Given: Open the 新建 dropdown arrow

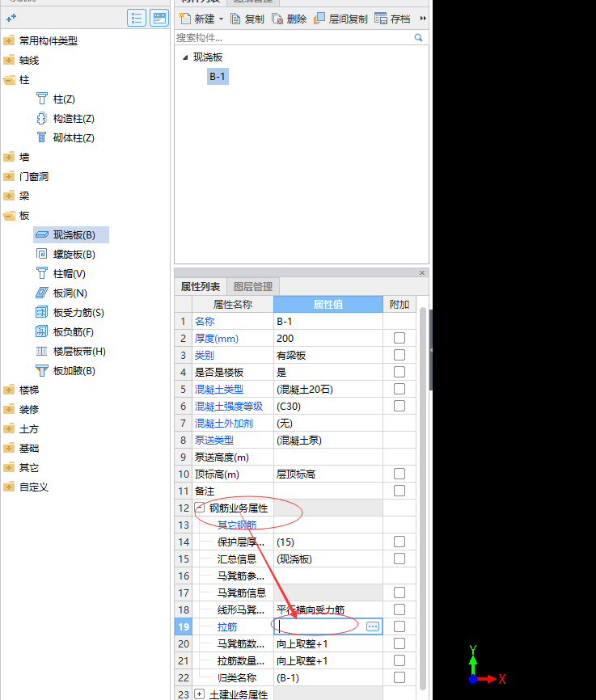Looking at the screenshot, I should tap(221, 19).
